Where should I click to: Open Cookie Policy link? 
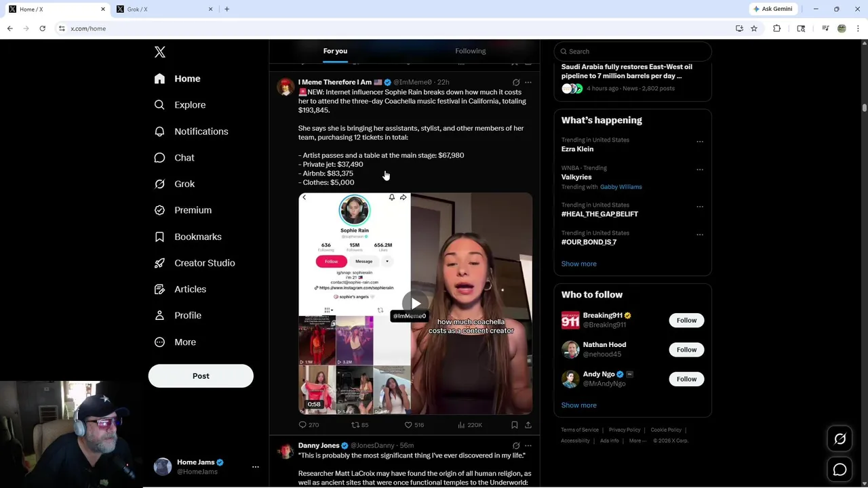coord(666,430)
